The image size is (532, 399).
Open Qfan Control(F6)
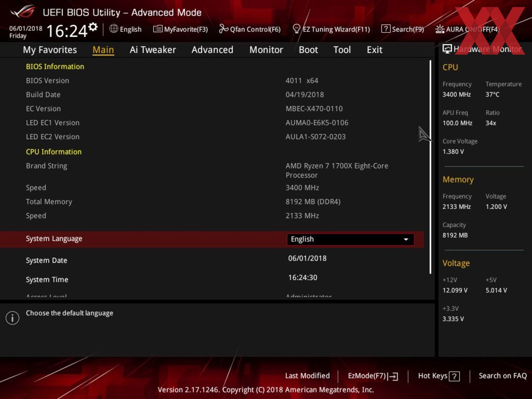(250, 29)
